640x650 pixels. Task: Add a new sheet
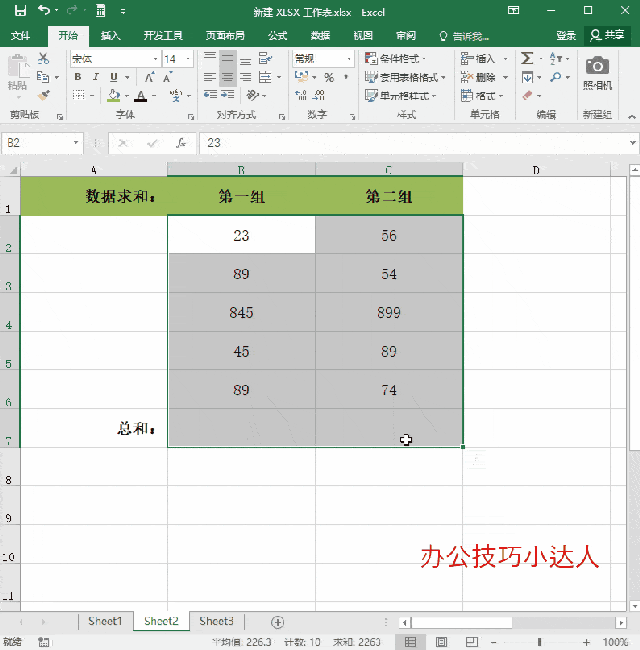pos(277,622)
